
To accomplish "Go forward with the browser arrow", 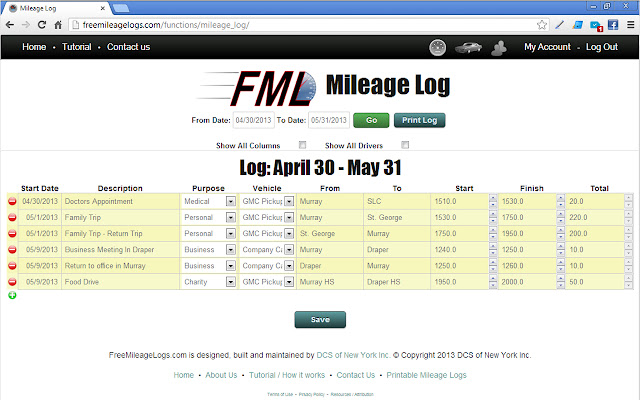I will pyautogui.click(x=26, y=25).
